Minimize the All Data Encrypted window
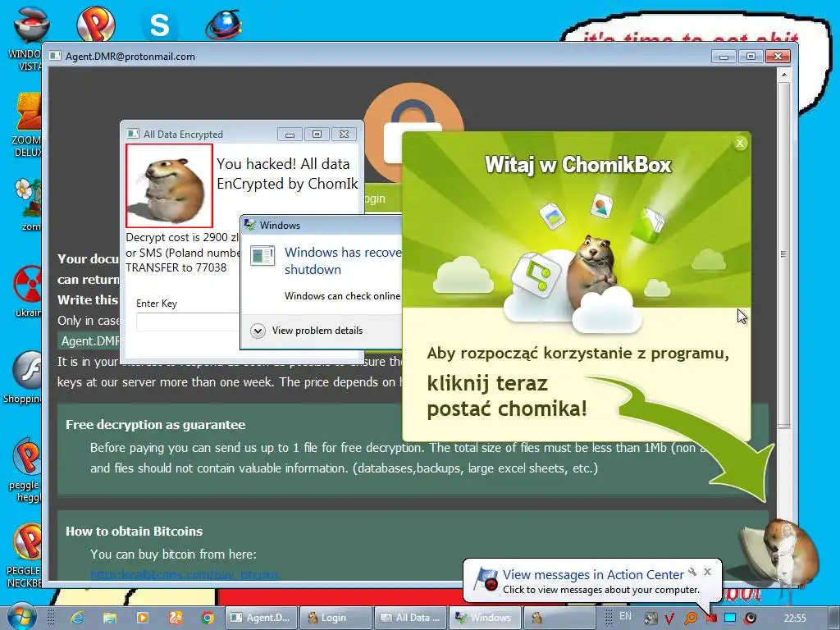The height and width of the screenshot is (630, 840). click(290, 134)
